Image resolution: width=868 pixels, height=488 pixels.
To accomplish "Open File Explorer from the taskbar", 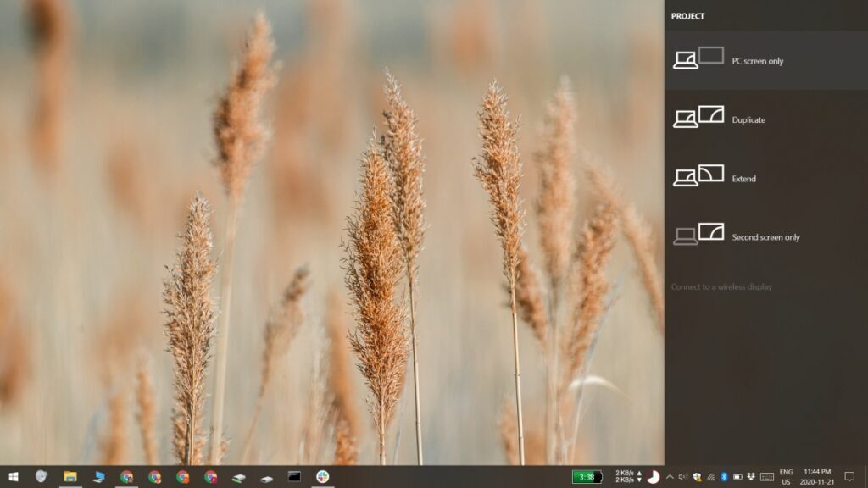I will 69,476.
